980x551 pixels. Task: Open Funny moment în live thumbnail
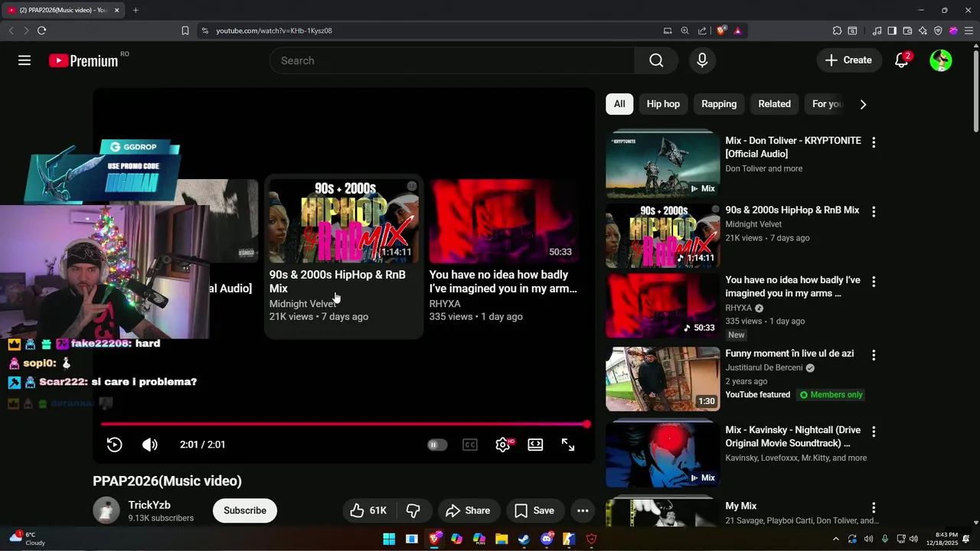(x=663, y=379)
